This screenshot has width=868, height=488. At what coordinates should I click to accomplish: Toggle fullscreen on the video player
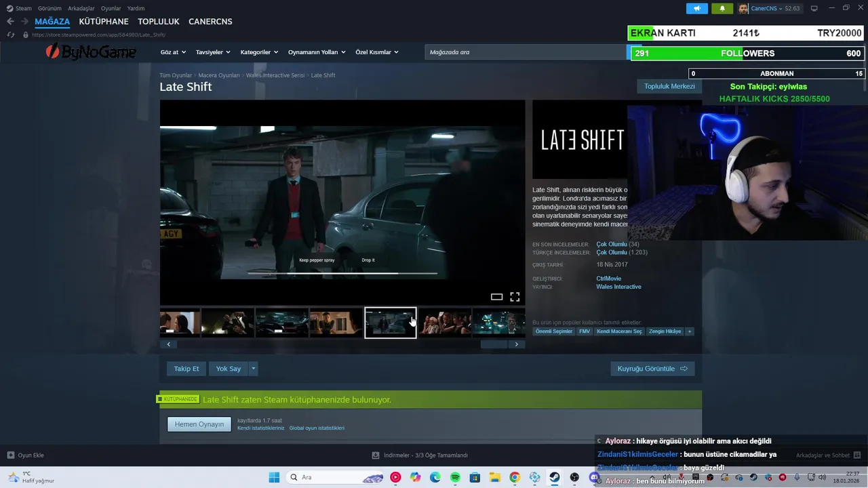515,297
